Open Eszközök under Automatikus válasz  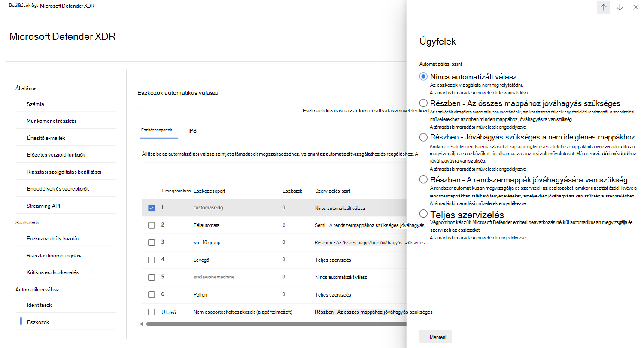pyautogui.click(x=38, y=322)
